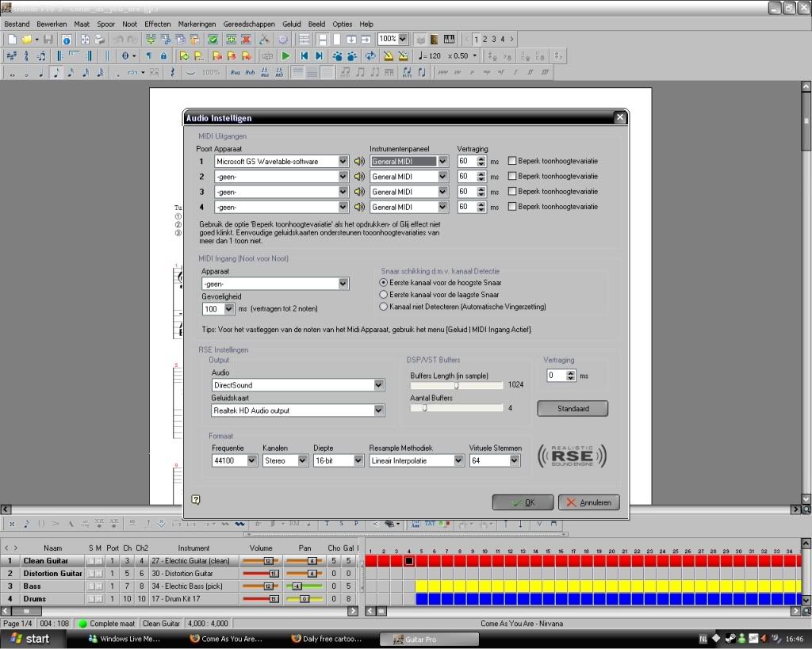Click the help question mark icon in dialog
The width and height of the screenshot is (812, 649).
(x=196, y=499)
